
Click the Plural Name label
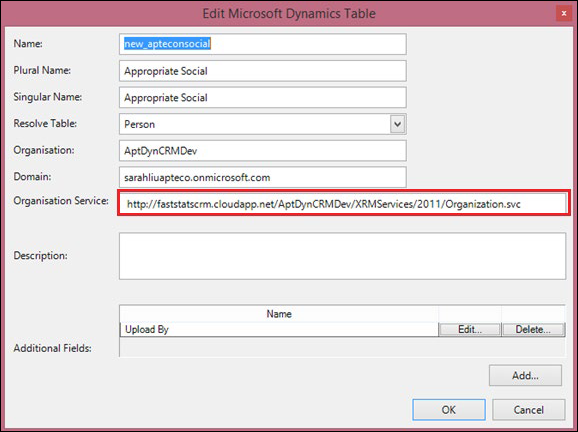click(42, 70)
